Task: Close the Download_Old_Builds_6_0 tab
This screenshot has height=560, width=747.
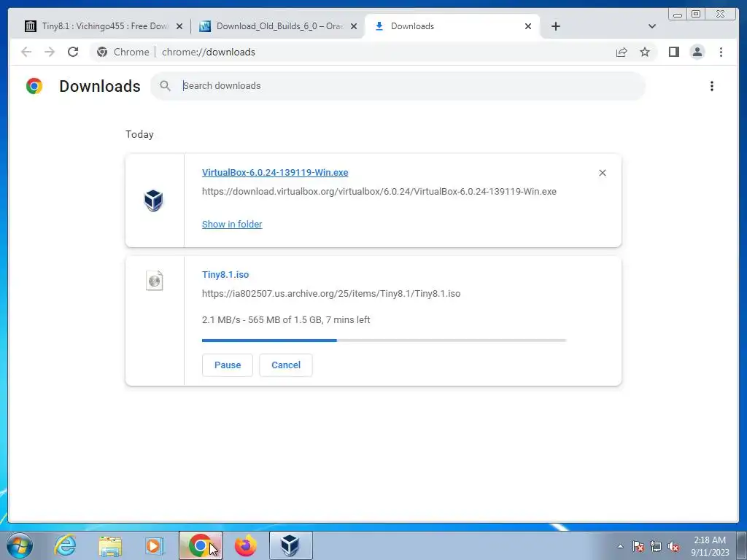Action: (354, 27)
